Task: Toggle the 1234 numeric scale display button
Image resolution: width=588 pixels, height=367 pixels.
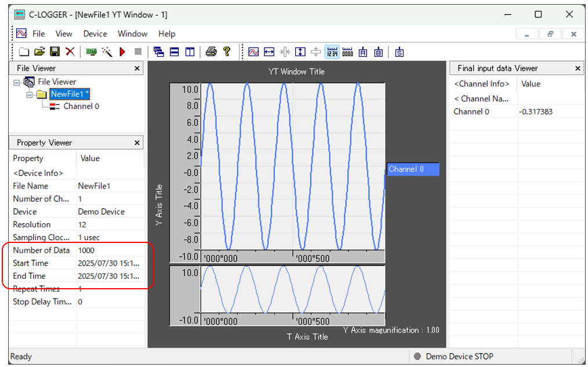Action: coord(332,52)
